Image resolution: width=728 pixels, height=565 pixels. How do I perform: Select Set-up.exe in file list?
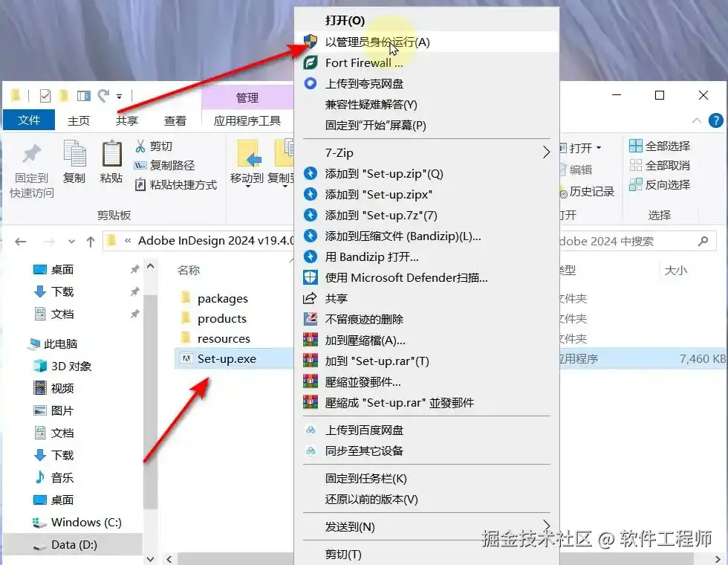227,358
